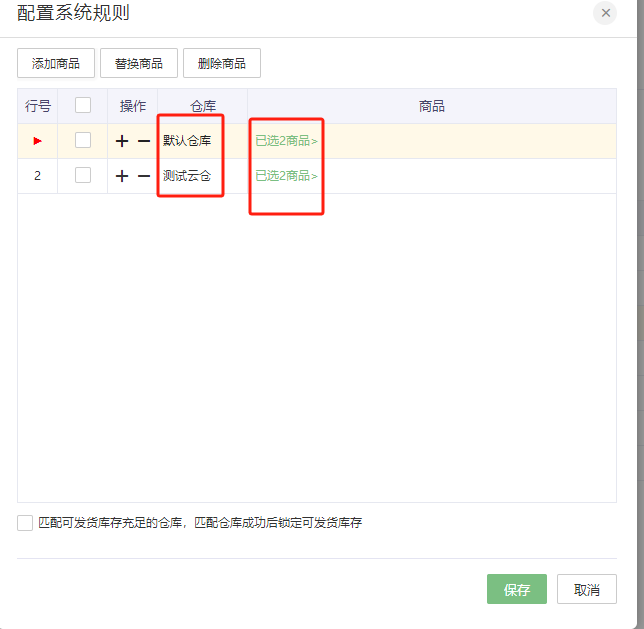Remove row using minus in 测试云仓 row
The width and height of the screenshot is (644, 629).
[144, 176]
